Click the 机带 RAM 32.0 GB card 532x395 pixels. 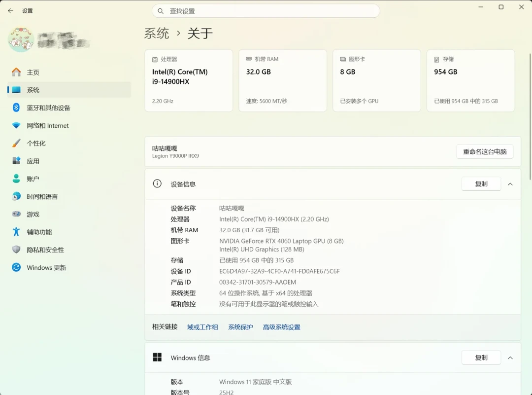(x=283, y=80)
